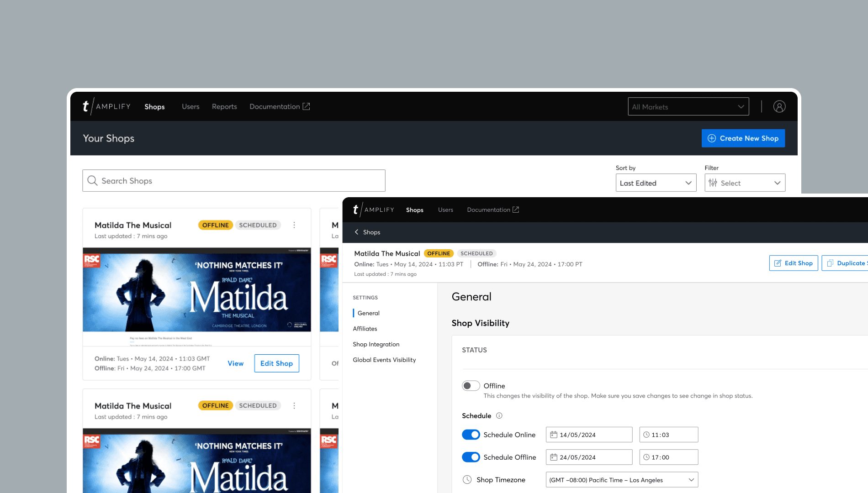Click Edit Shop on first Matilda card
Viewport: 868px width, 493px height.
[277, 363]
